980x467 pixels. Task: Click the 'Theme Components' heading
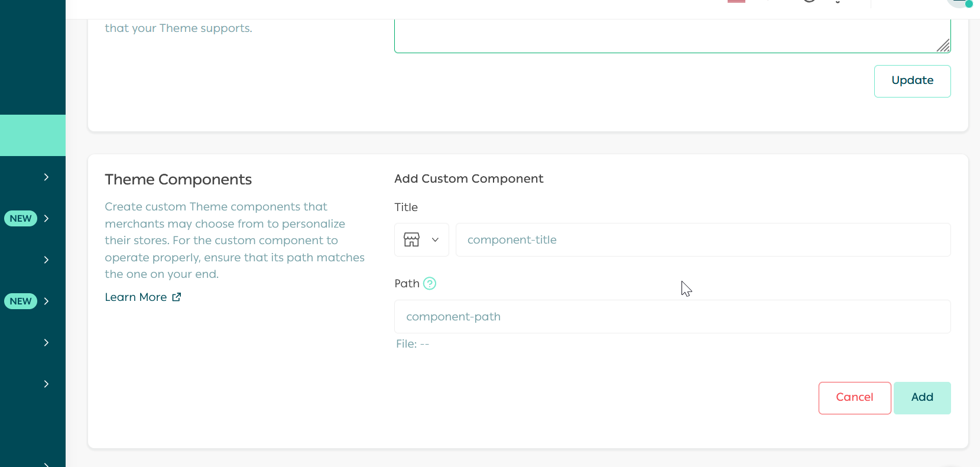[178, 180]
